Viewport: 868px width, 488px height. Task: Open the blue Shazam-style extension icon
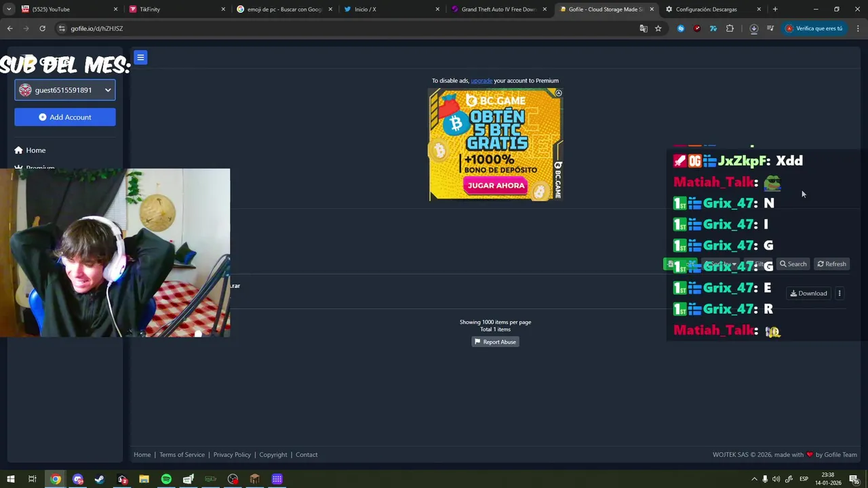pos(681,28)
